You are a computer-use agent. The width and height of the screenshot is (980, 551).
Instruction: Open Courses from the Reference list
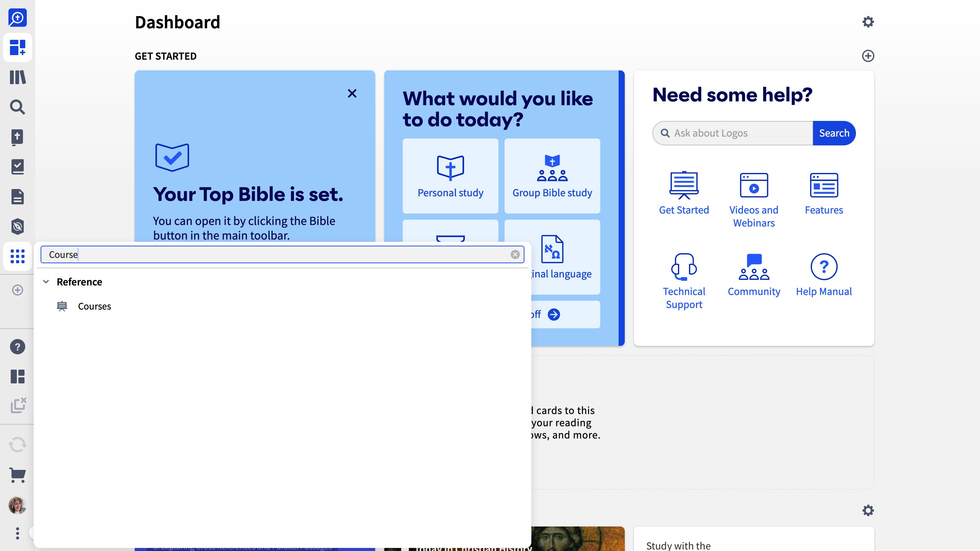pyautogui.click(x=94, y=306)
